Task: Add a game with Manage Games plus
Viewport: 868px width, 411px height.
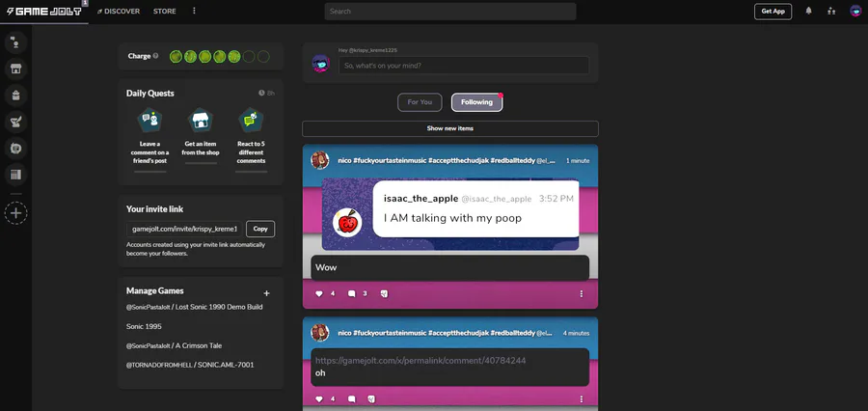Action: click(266, 293)
